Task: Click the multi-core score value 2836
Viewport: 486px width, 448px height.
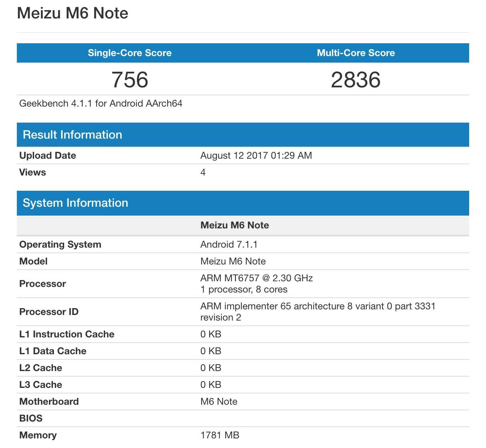Action: 356,80
